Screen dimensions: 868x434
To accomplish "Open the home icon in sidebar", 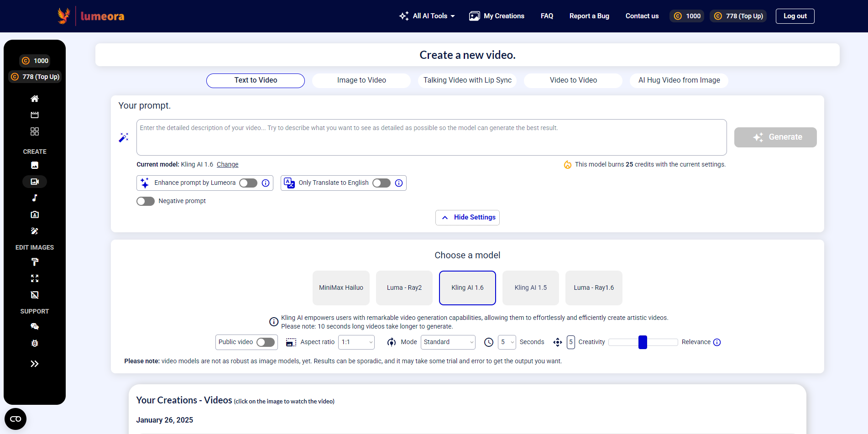I will [x=35, y=99].
